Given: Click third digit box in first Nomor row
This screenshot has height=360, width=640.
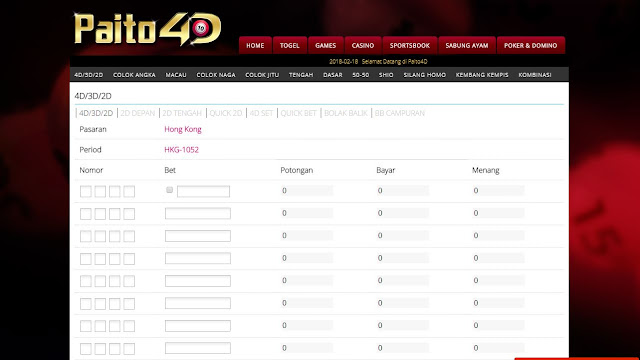Looking at the screenshot, I should point(115,191).
